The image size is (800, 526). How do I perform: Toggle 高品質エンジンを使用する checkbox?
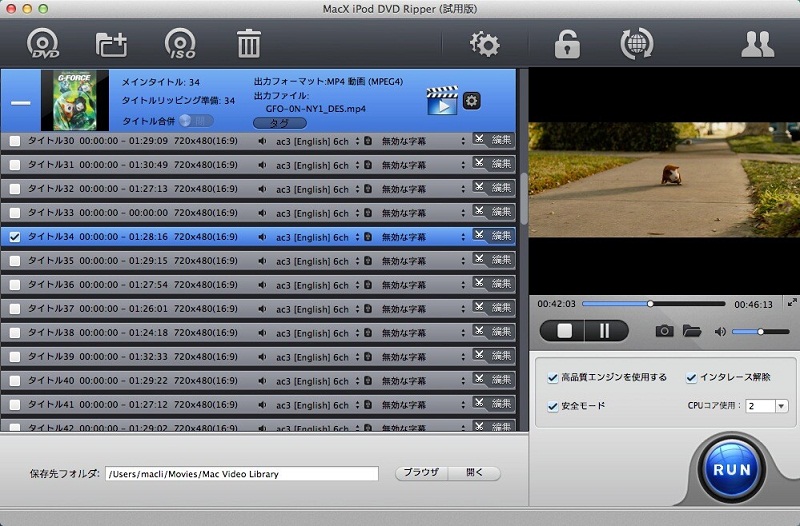[x=552, y=378]
